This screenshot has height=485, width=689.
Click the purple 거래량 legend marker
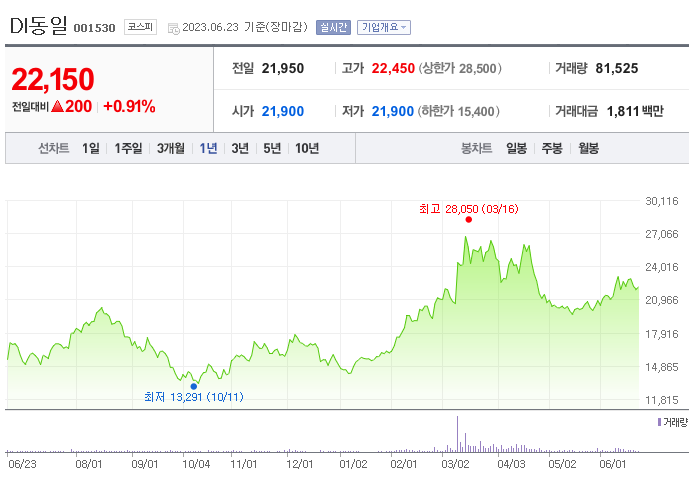point(659,422)
